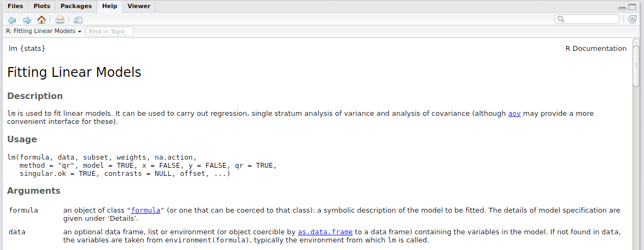The height and width of the screenshot is (250, 644).
Task: Minimize the help pane
Action: pos(623,8)
